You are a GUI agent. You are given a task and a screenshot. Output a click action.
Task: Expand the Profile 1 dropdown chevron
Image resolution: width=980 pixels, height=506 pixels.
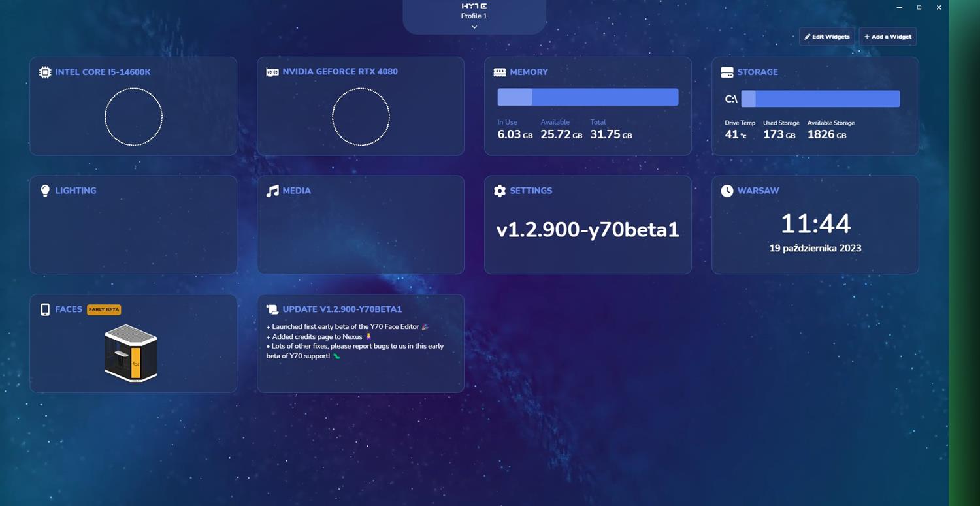pos(474,27)
